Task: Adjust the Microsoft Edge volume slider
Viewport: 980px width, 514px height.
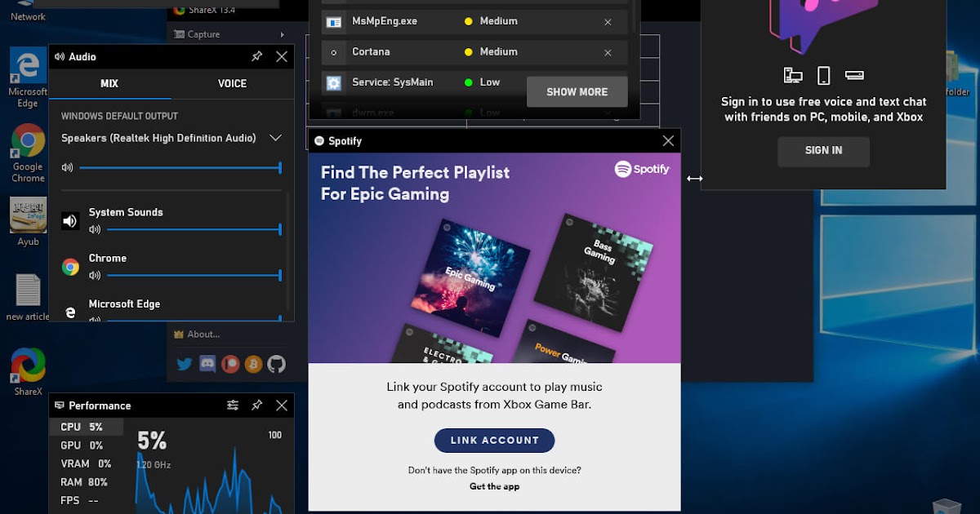Action: coord(194,318)
